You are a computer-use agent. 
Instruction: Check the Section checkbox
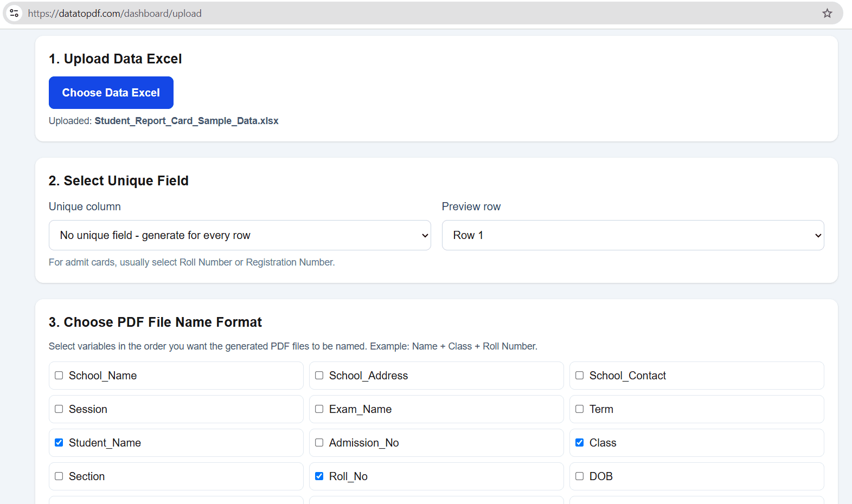pos(59,476)
